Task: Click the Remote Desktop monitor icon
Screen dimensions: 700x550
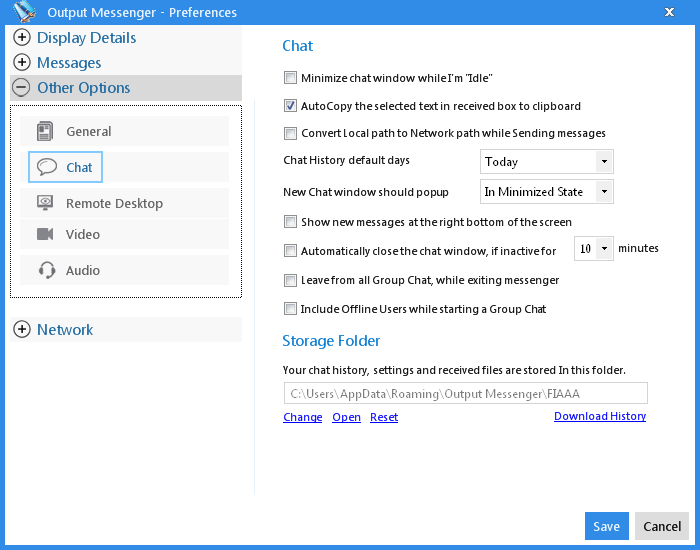Action: pos(45,203)
